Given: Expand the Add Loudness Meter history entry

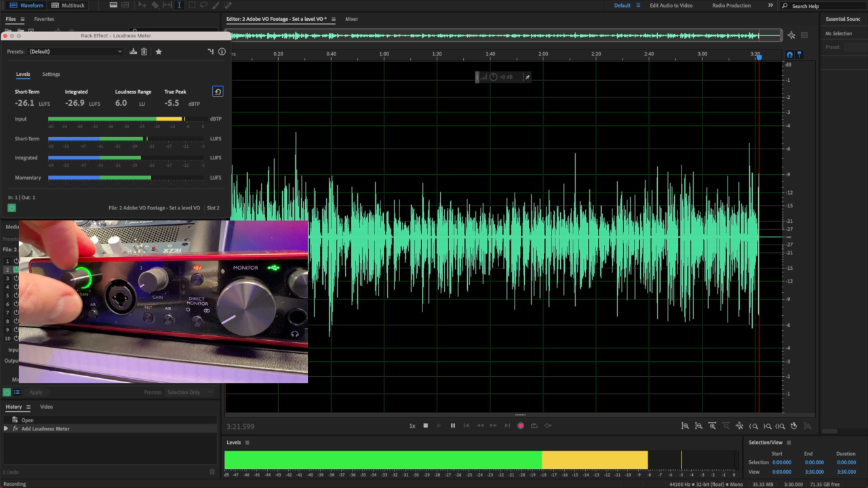Looking at the screenshot, I should click(6, 429).
